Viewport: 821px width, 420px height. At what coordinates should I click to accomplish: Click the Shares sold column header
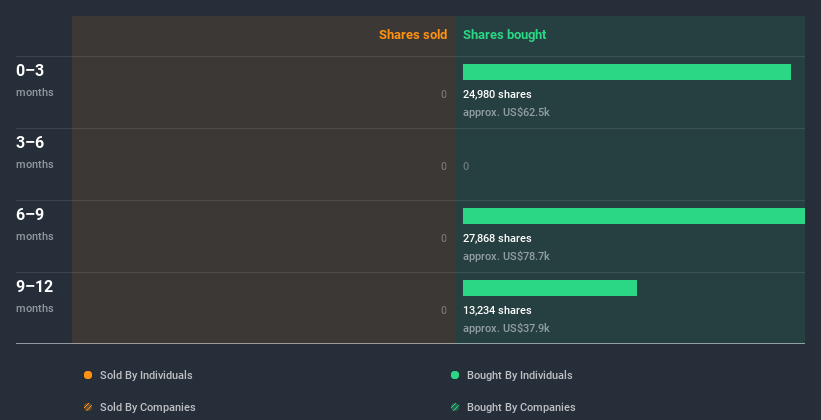(x=413, y=35)
